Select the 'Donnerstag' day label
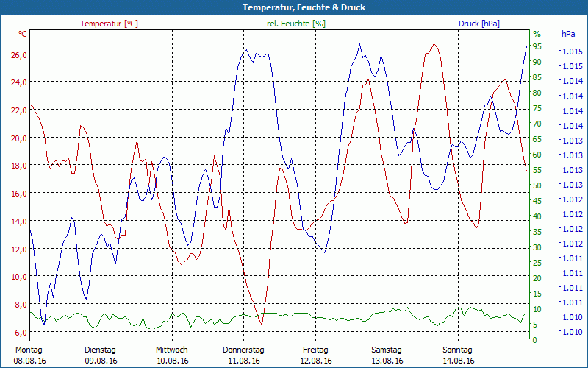Screen dimensions: 588x368 243,350
